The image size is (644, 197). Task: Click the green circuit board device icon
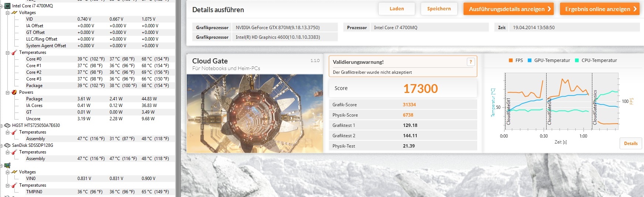(x=7, y=165)
